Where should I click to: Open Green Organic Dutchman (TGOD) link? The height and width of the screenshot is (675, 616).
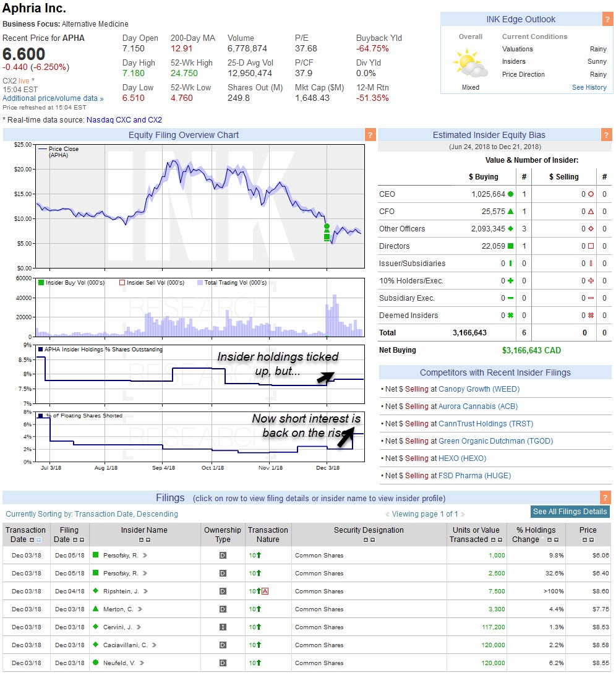[496, 441]
